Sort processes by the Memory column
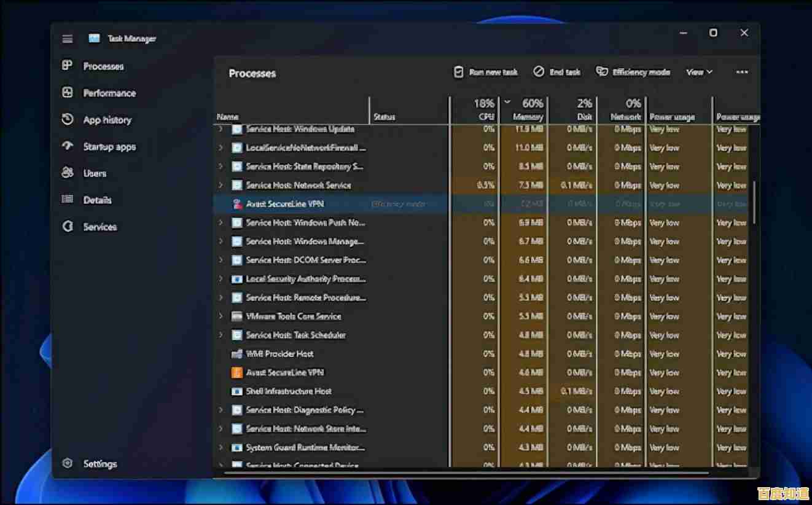Viewport: 812px width, 505px height. point(526,111)
